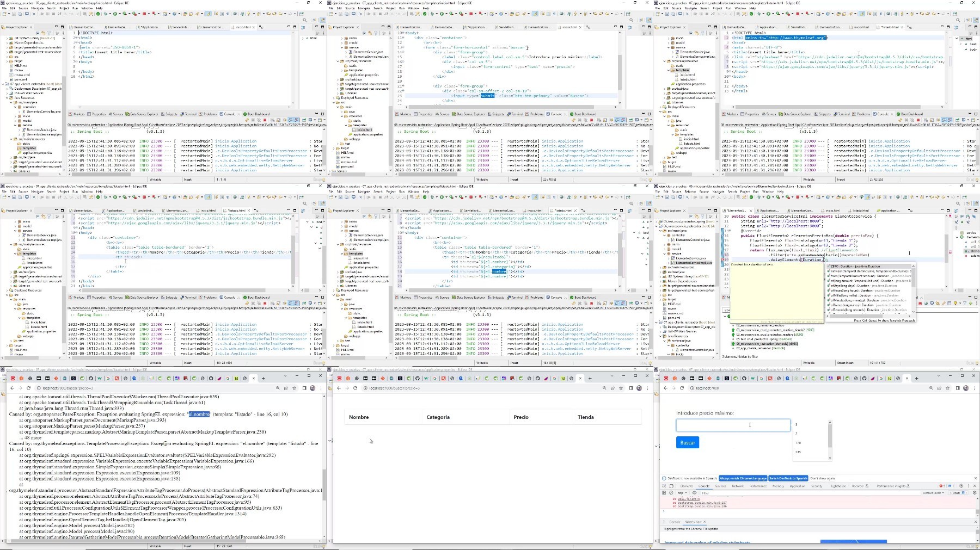This screenshot has height=550, width=980.
Task: Click Switch DevTools to Spanish button
Action: click(788, 478)
